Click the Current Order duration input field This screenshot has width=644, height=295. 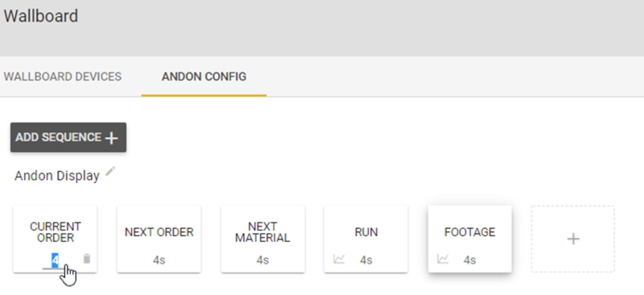[x=55, y=260]
